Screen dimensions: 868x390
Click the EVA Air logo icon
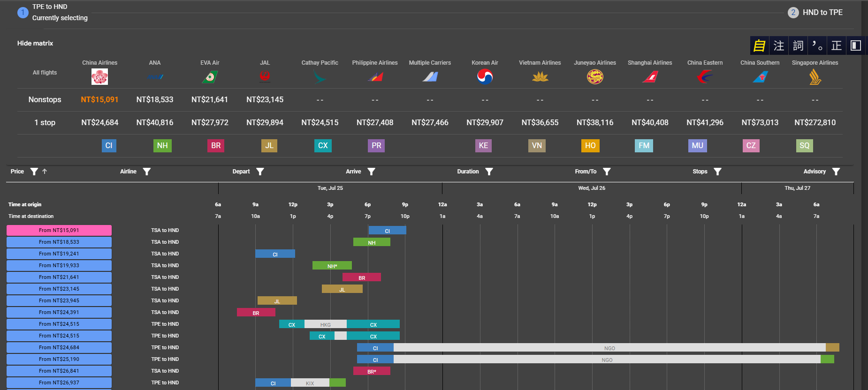[210, 76]
